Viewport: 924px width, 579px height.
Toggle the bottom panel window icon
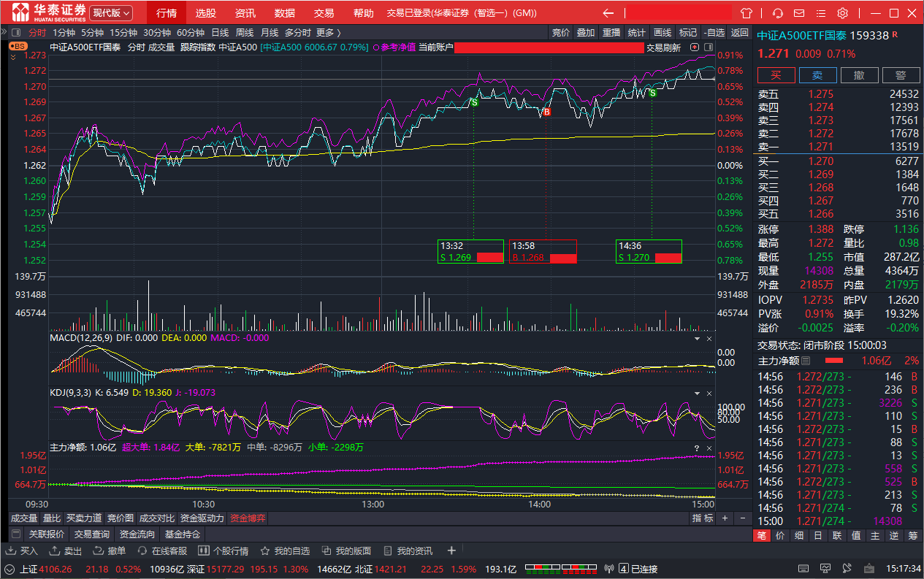[x=16, y=534]
